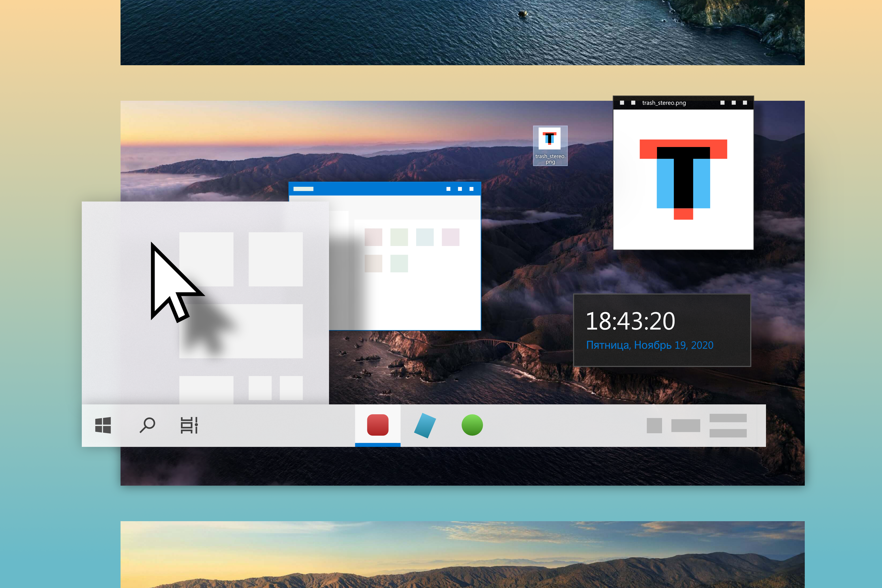Click the light blue swatch in window
Image resolution: width=882 pixels, height=588 pixels.
[x=425, y=237]
